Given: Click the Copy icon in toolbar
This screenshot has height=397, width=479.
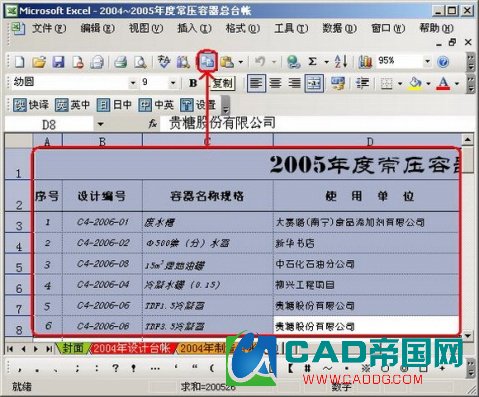Looking at the screenshot, I should (207, 62).
